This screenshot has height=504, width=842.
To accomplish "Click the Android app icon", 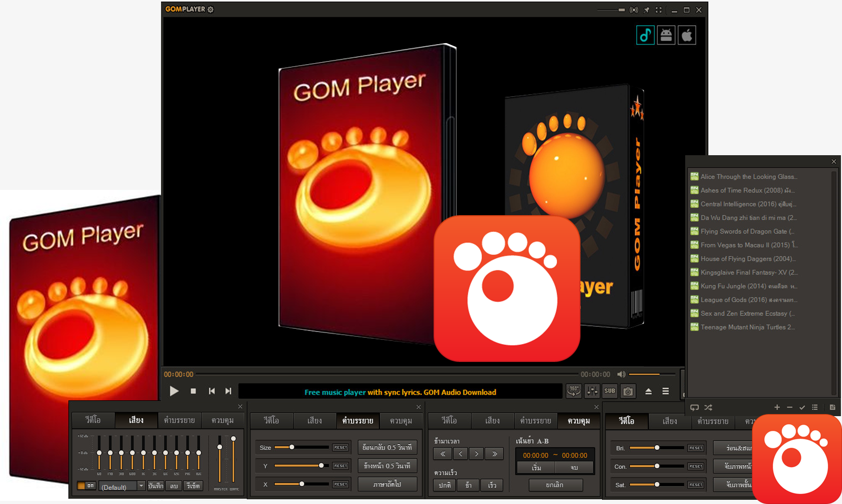I will click(666, 35).
